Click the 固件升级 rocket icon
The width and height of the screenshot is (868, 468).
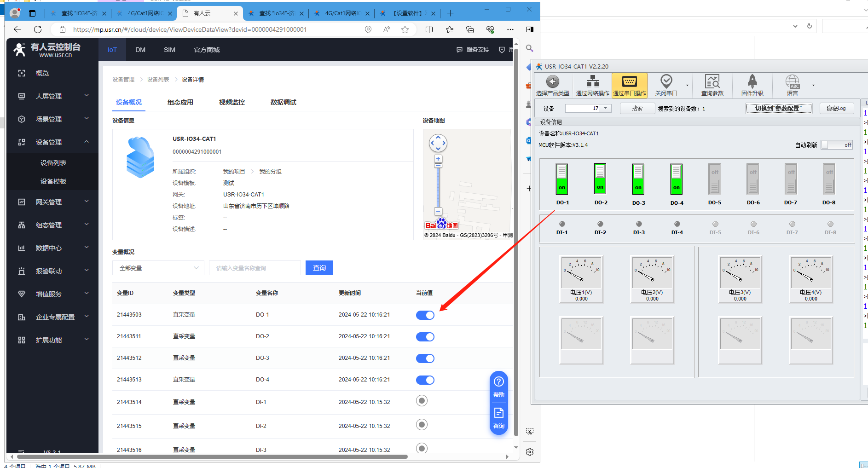[x=752, y=82]
